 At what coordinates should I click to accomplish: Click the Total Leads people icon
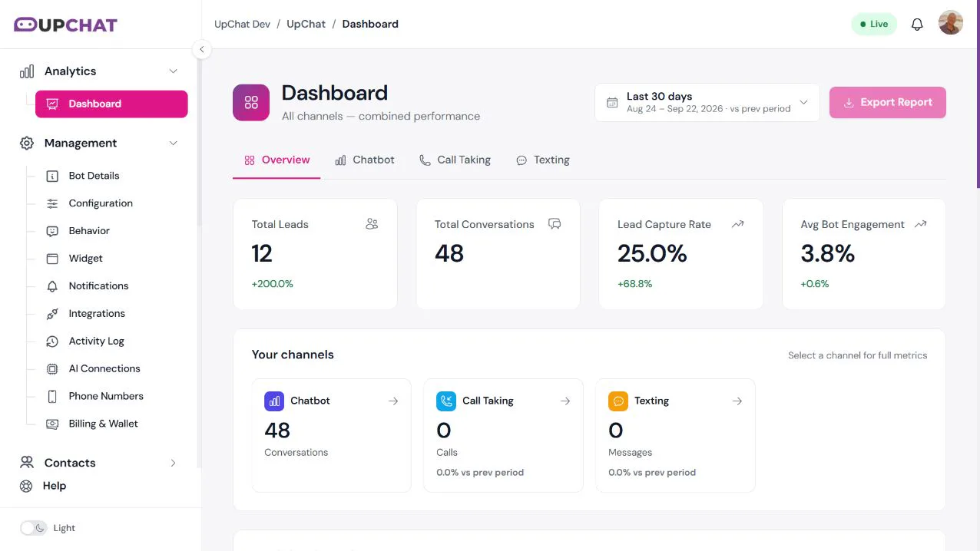[372, 224]
